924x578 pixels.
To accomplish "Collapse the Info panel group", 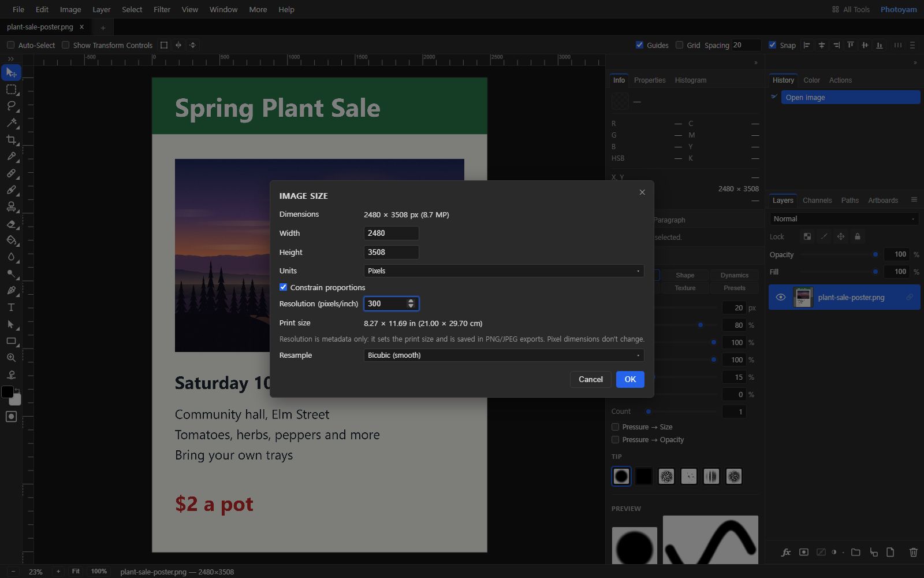I will (756, 63).
